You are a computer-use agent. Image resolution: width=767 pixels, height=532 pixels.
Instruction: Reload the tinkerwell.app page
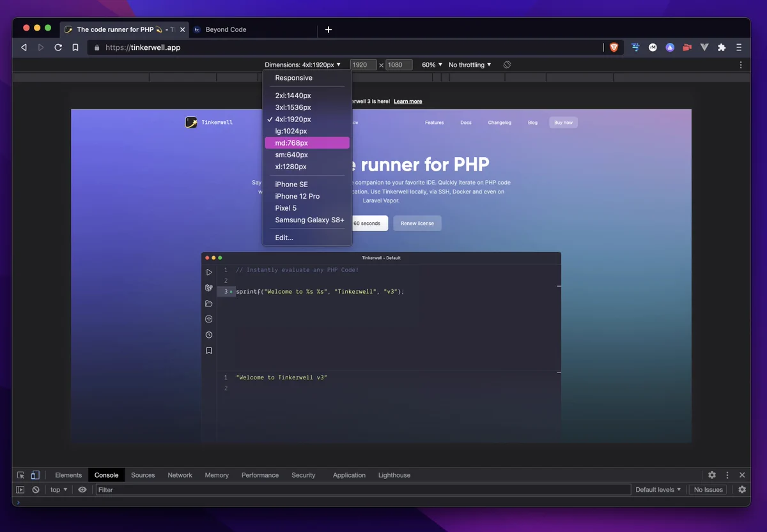(58, 47)
